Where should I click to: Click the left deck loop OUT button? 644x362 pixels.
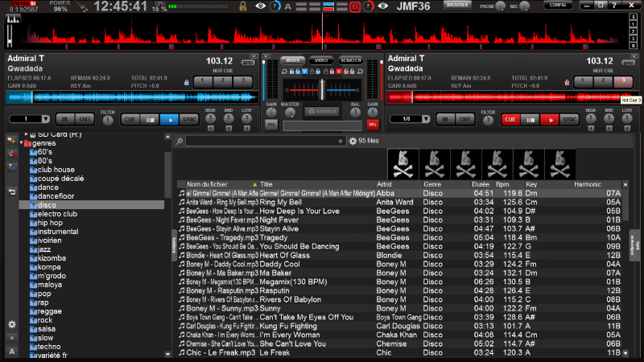click(85, 119)
